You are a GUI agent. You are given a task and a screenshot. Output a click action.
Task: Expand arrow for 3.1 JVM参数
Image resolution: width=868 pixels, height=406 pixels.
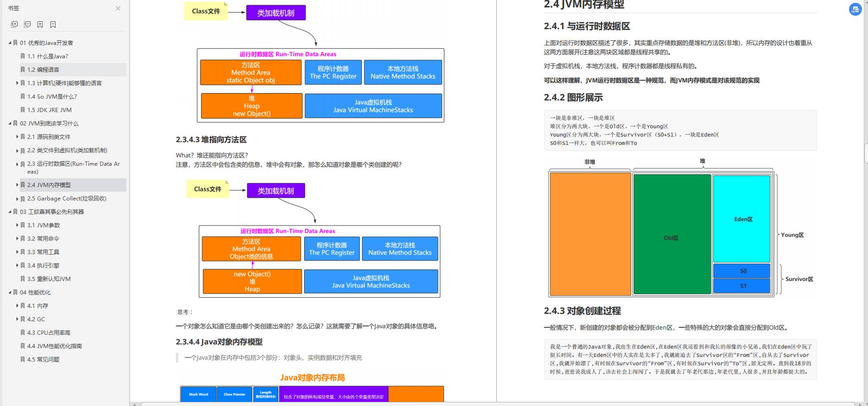click(17, 225)
